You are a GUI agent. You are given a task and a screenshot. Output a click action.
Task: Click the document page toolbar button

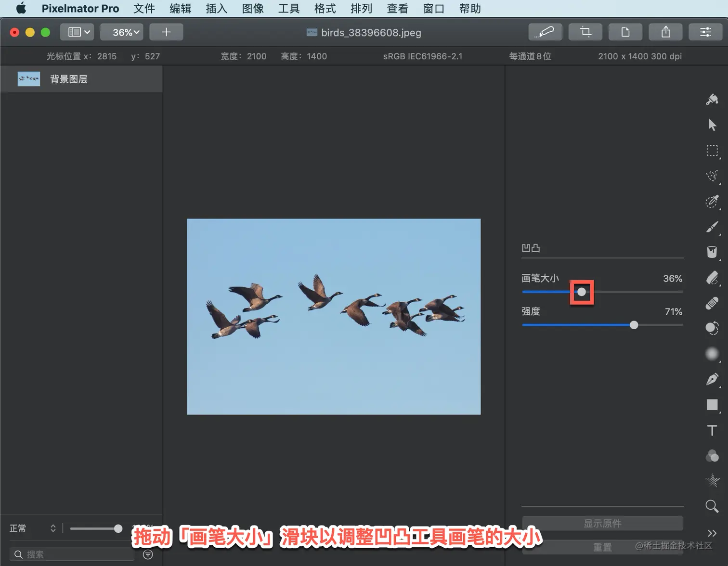point(625,32)
